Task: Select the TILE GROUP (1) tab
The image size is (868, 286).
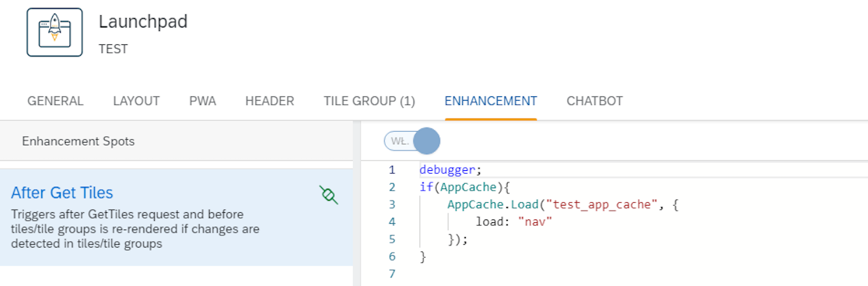Action: coord(370,101)
